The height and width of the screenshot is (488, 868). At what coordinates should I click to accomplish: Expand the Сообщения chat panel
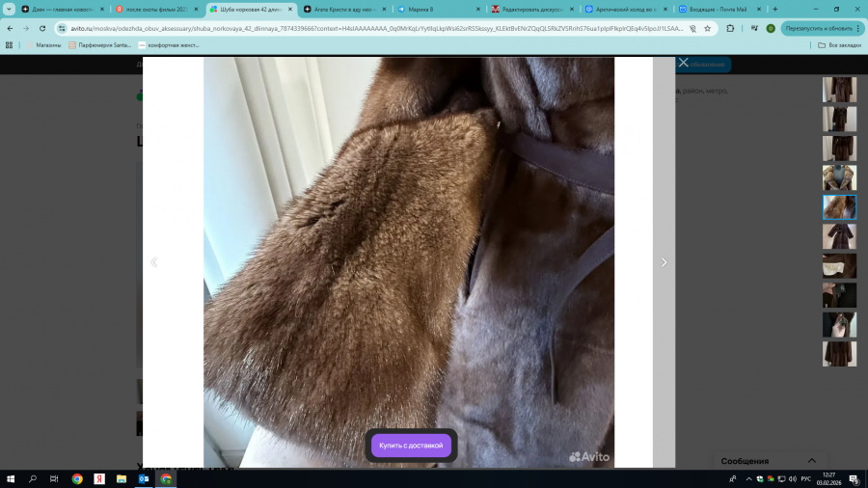coord(811,461)
